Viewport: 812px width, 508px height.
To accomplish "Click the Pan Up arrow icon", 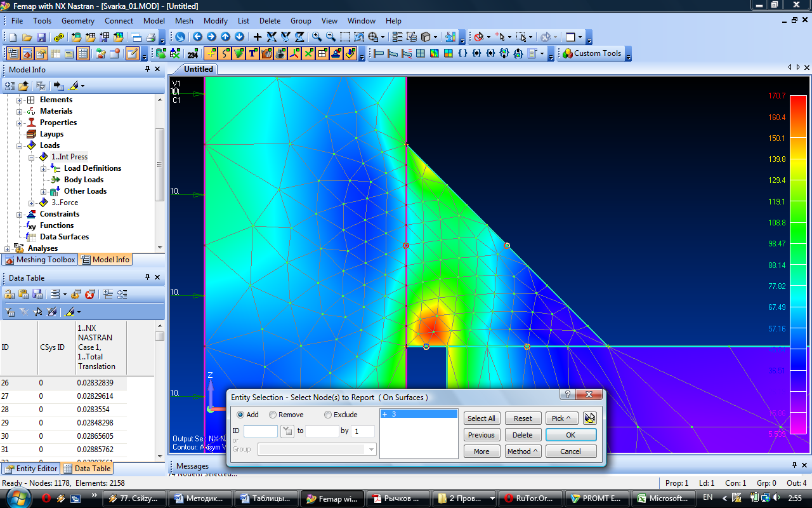I will pos(225,37).
